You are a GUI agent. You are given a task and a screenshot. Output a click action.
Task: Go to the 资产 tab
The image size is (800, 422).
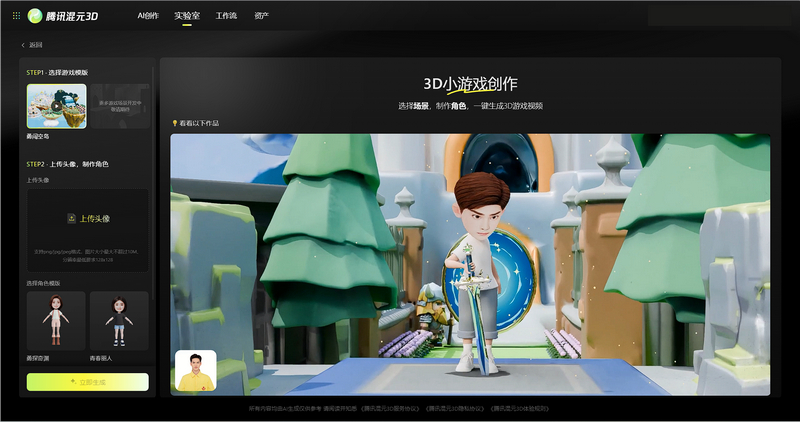point(261,16)
